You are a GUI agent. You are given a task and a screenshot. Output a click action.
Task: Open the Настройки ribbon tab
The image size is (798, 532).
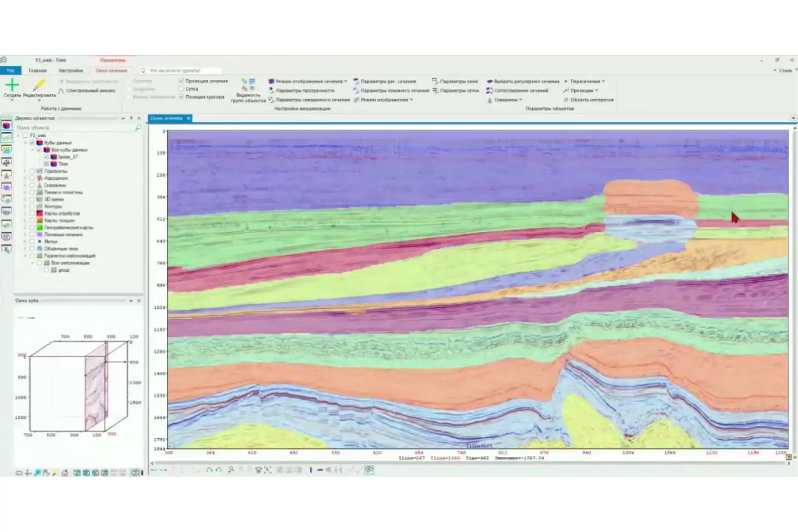tap(71, 71)
